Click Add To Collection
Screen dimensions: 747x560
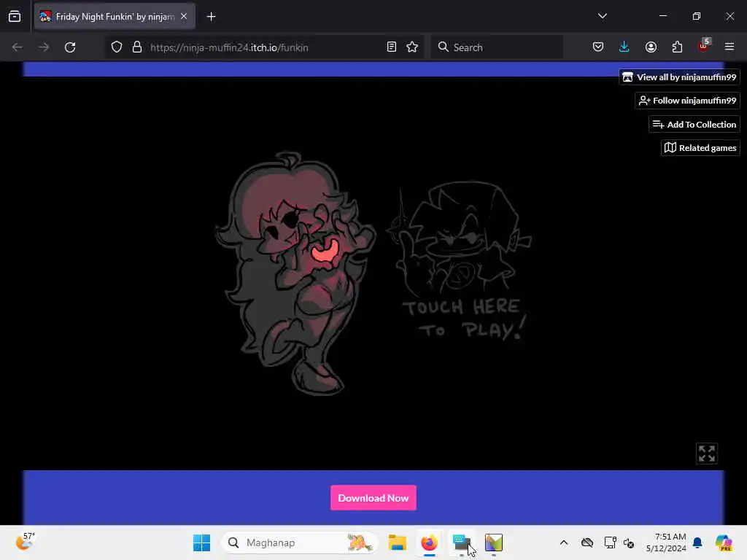tap(694, 124)
